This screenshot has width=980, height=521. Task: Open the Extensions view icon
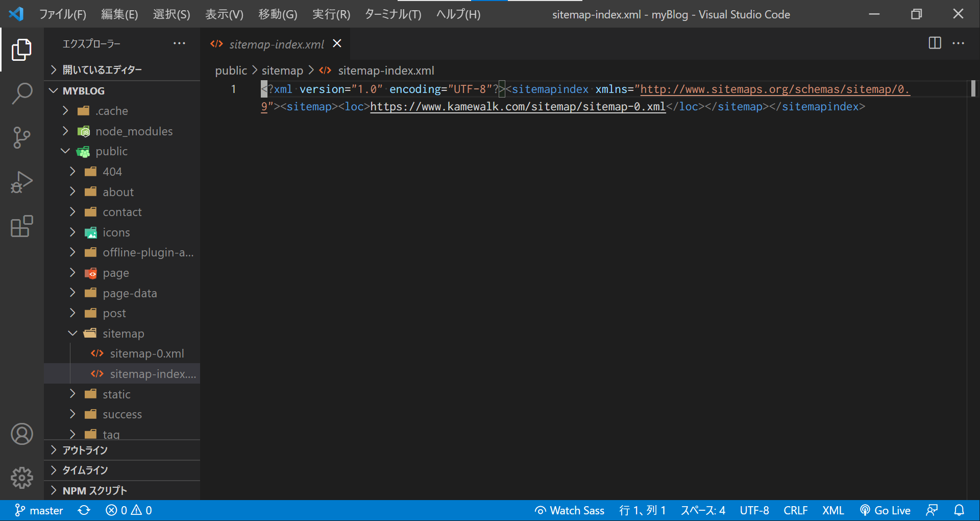21,226
